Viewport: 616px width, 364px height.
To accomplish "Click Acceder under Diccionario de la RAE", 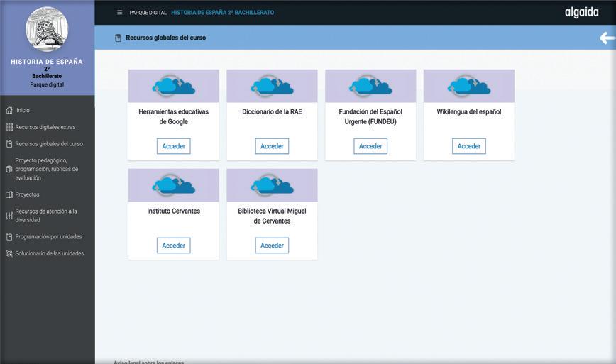I will [x=272, y=146].
